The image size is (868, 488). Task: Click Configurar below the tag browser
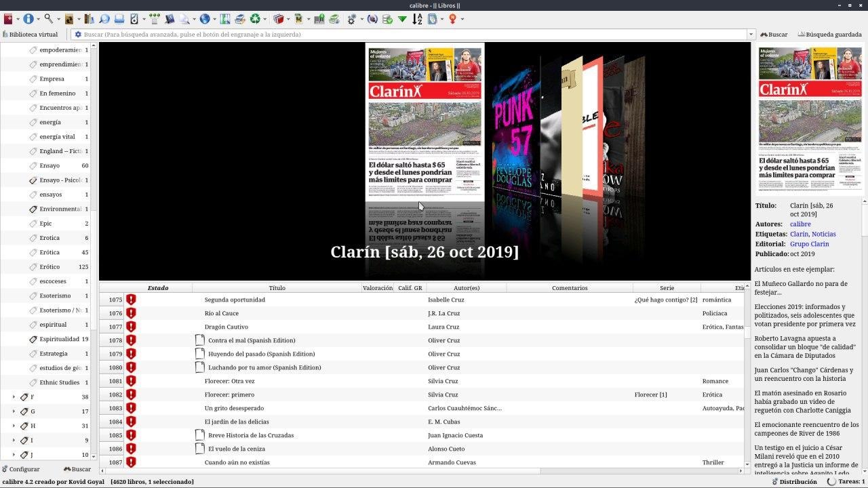20,469
